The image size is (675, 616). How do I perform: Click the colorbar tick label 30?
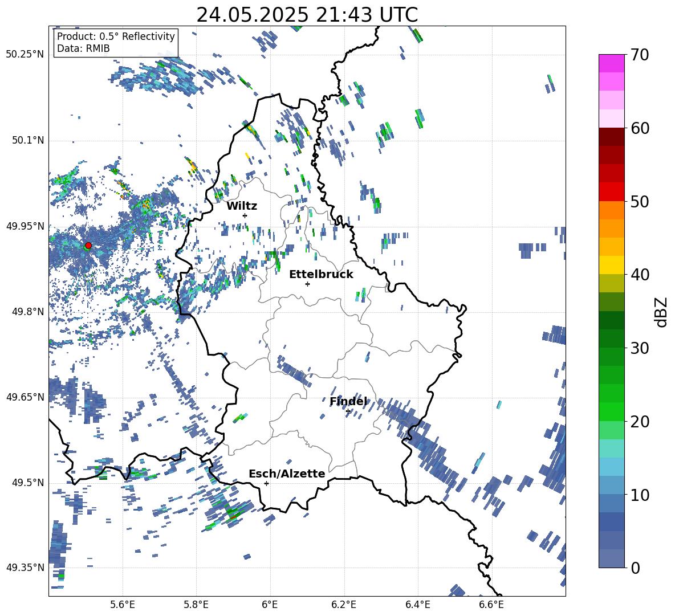639,348
